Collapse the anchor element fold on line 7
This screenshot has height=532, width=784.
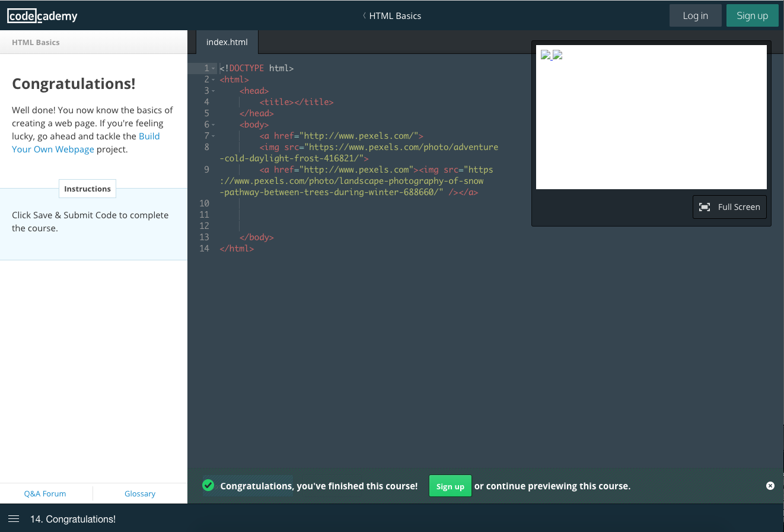pyautogui.click(x=213, y=135)
